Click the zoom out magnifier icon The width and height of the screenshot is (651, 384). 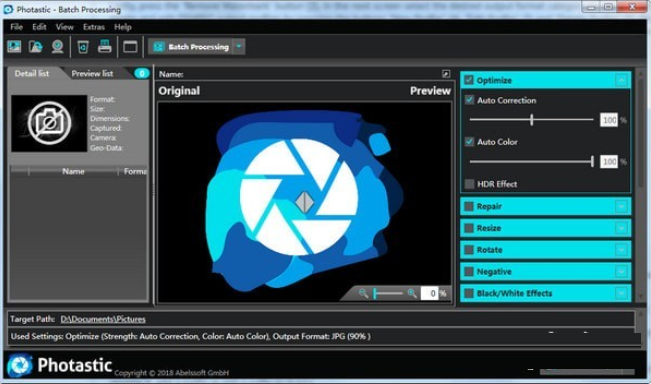click(363, 294)
